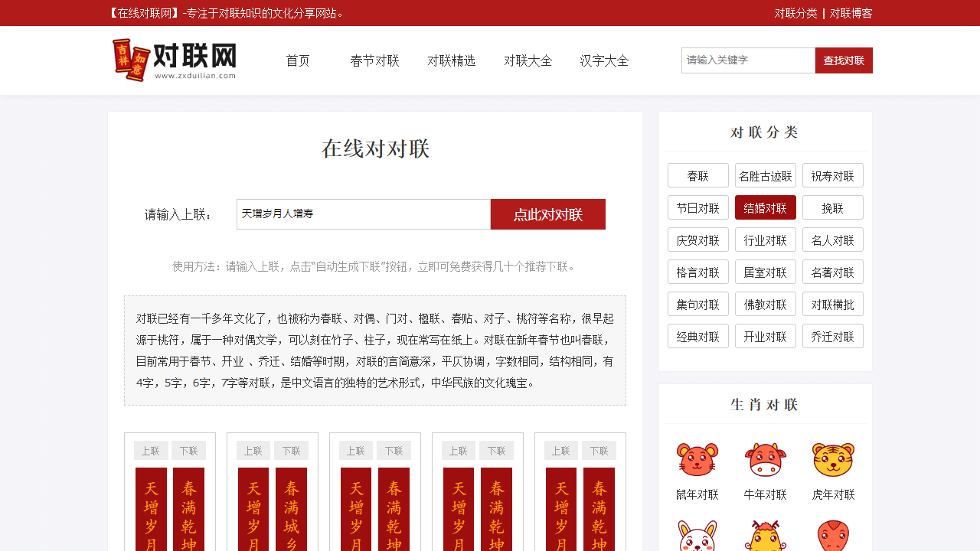Select the 挽联 category
The height and width of the screenshot is (551, 980).
pyautogui.click(x=833, y=207)
